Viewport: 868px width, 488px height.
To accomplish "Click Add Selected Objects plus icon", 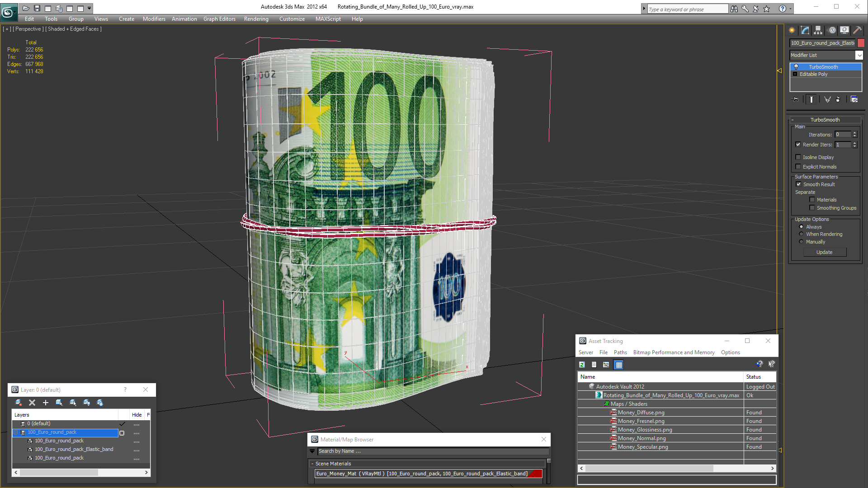I will 46,403.
